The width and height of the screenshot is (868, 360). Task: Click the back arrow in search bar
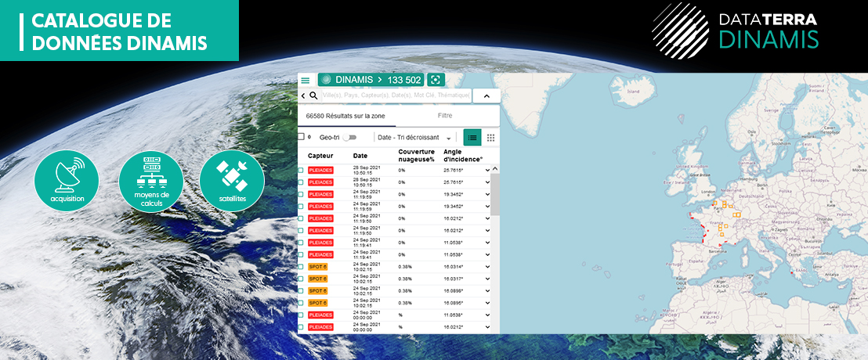(303, 95)
